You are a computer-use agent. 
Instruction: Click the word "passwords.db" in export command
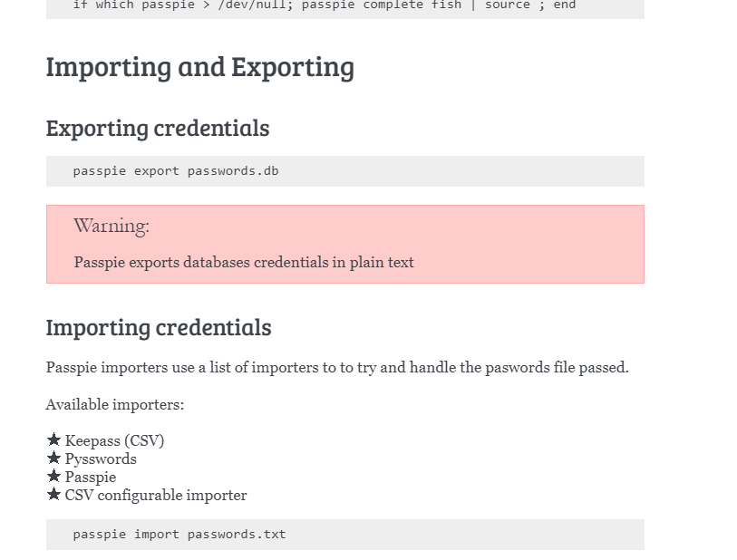233,171
